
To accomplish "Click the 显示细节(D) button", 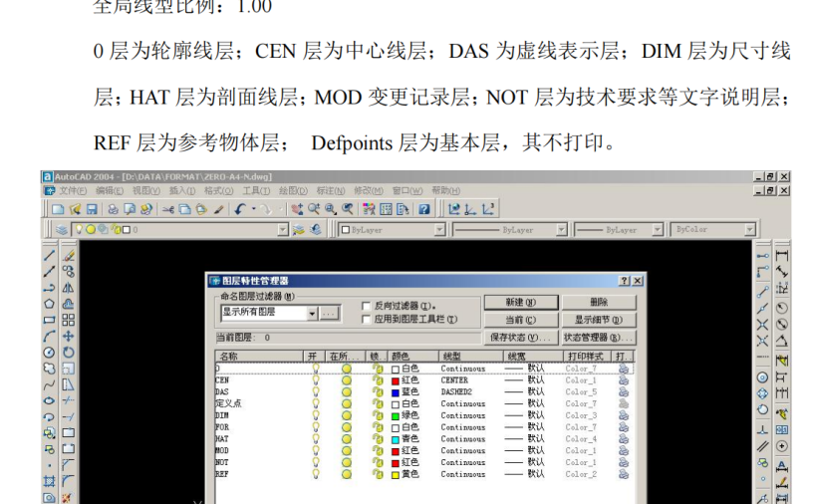I will (599, 320).
